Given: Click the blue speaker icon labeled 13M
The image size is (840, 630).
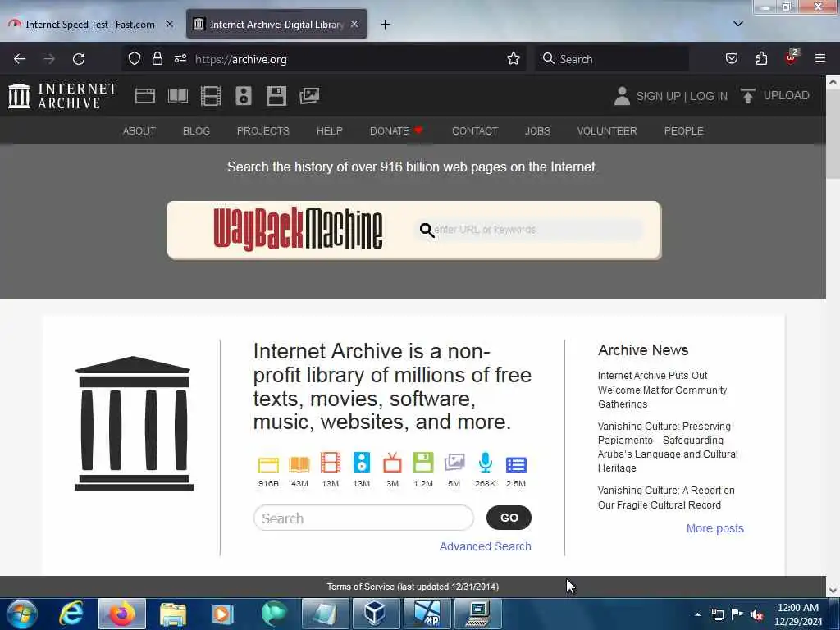Looking at the screenshot, I should (362, 463).
